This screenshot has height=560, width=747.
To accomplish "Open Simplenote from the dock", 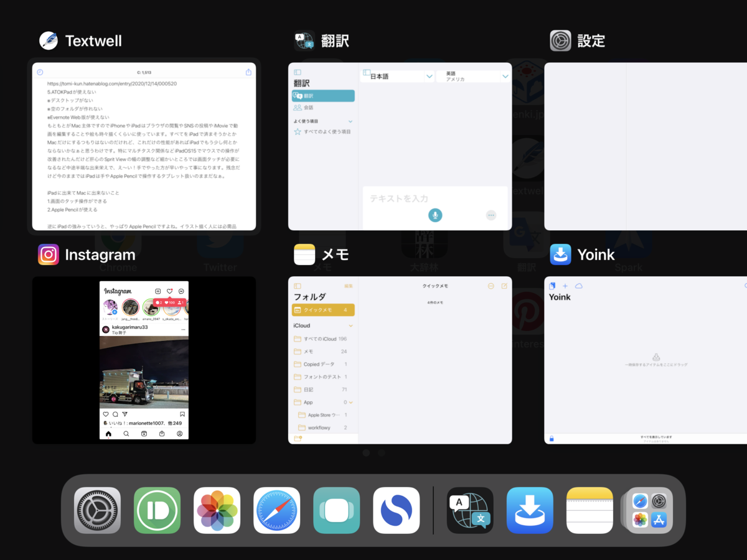I will 397,510.
